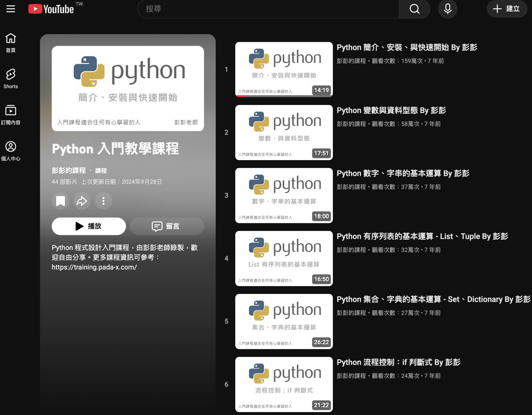Click the 26:22 duration badge
This screenshot has width=532, height=415.
[321, 342]
